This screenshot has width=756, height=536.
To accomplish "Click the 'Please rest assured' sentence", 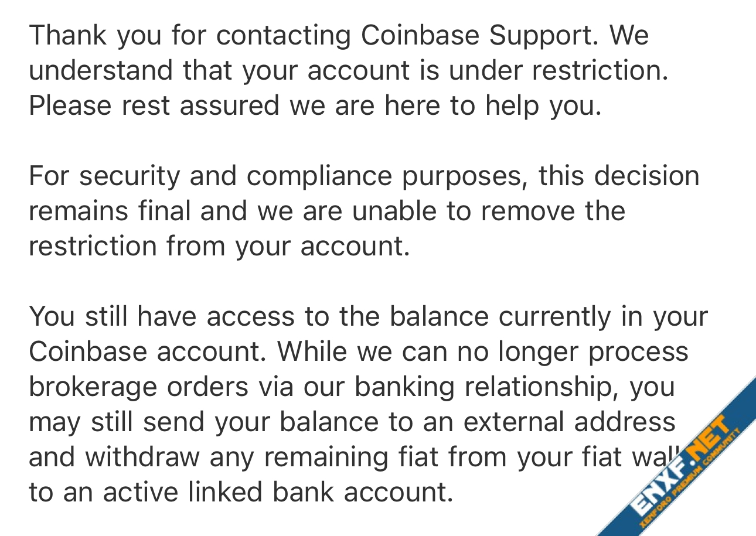I will [154, 106].
